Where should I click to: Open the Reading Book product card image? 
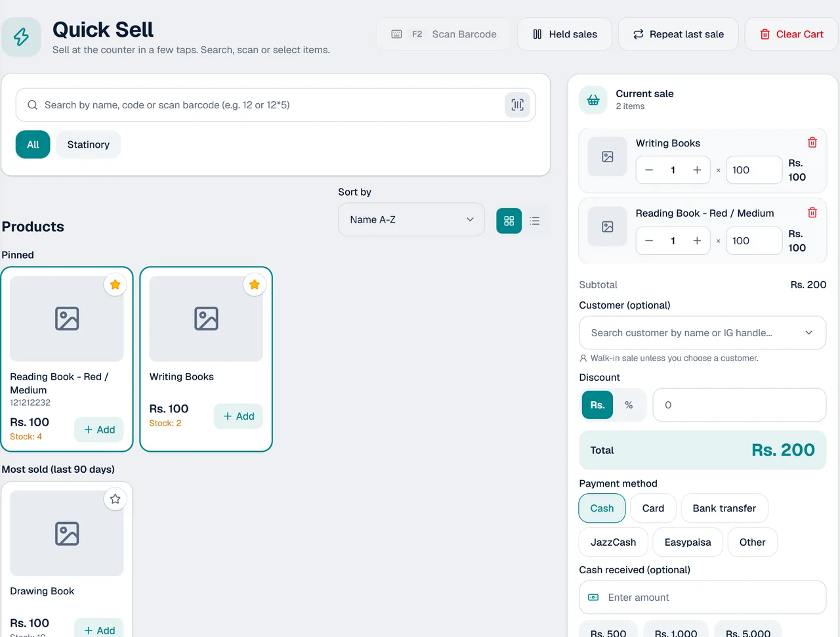(x=67, y=318)
